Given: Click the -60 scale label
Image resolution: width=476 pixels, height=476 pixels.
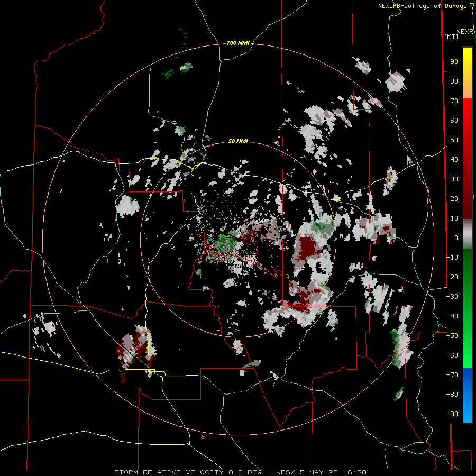Looking at the screenshot, I should tap(452, 355).
